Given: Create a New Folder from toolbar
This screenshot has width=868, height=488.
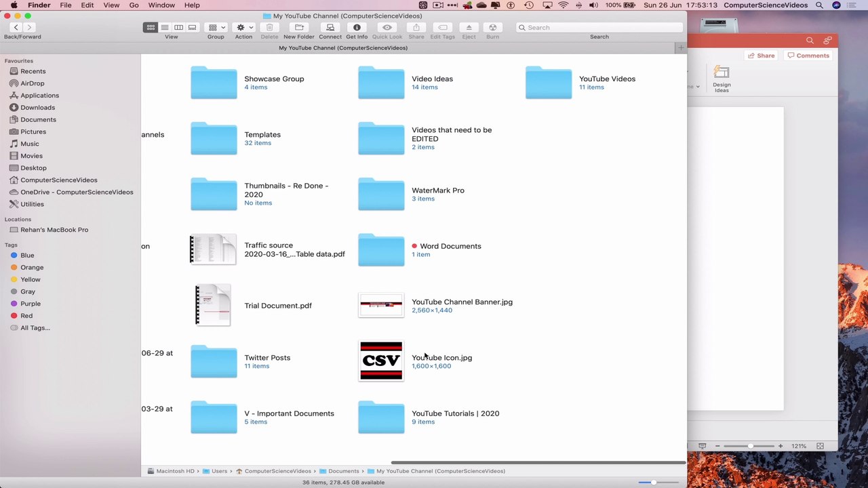Looking at the screenshot, I should 299,27.
